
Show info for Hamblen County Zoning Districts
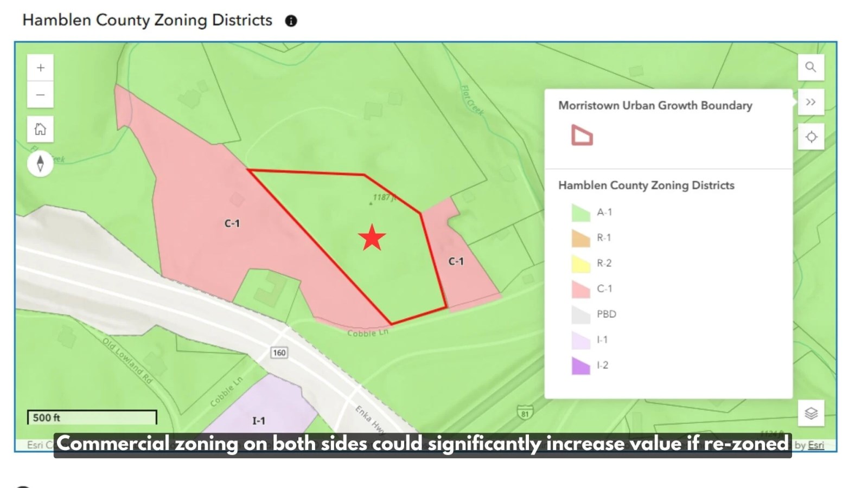pos(291,21)
